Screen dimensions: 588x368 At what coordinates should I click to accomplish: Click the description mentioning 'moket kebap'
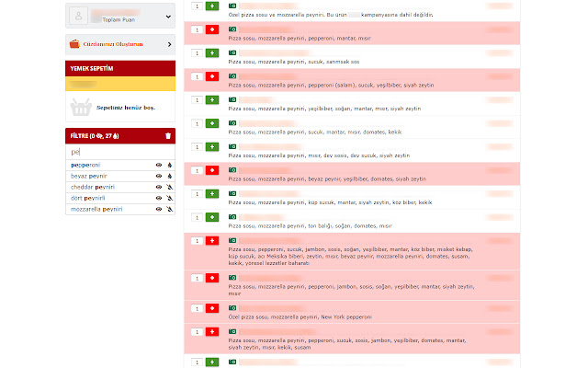click(x=350, y=257)
